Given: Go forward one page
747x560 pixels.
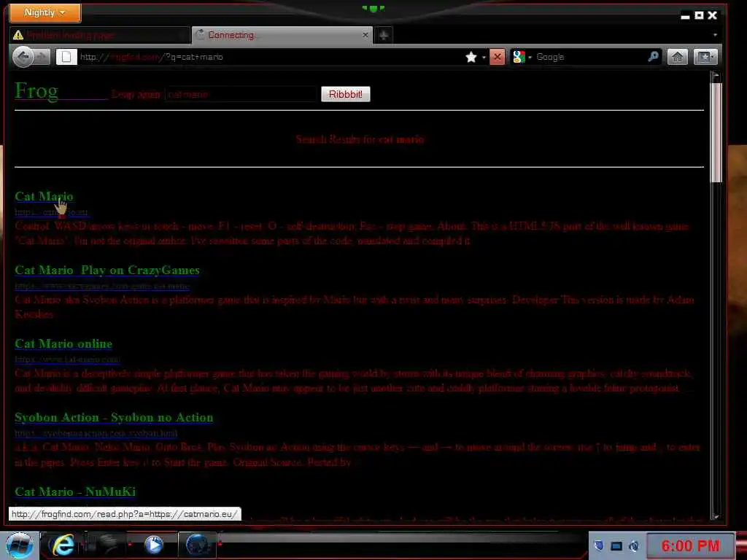Looking at the screenshot, I should (x=42, y=57).
